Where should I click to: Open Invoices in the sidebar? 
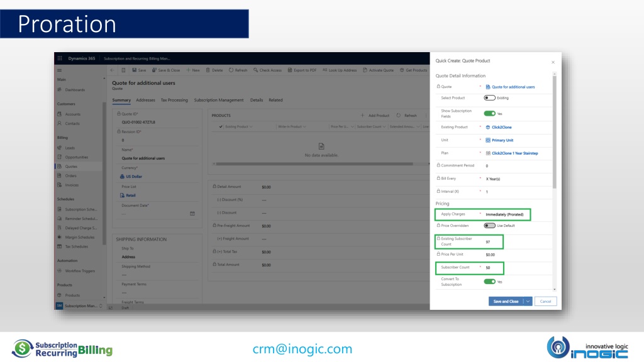[x=72, y=185]
